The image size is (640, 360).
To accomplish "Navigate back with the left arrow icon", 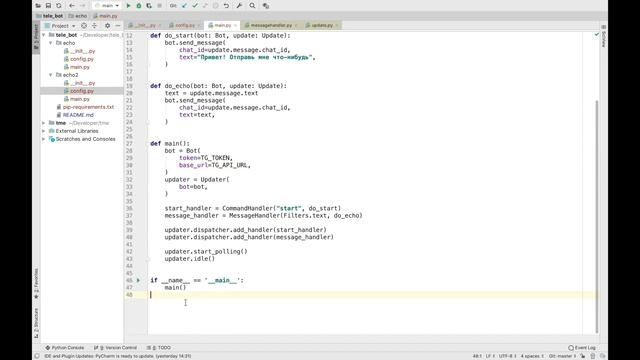I will (x=72, y=6).
